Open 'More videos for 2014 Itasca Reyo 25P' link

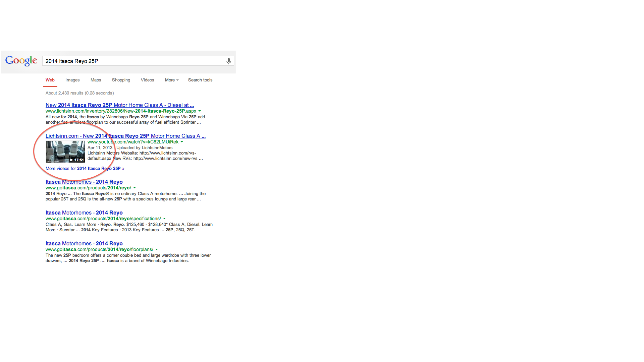click(85, 169)
